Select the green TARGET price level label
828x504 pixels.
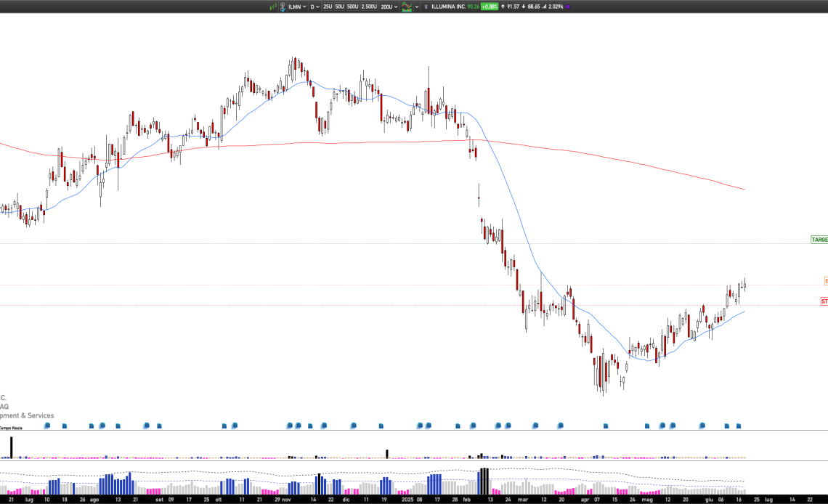(819, 240)
